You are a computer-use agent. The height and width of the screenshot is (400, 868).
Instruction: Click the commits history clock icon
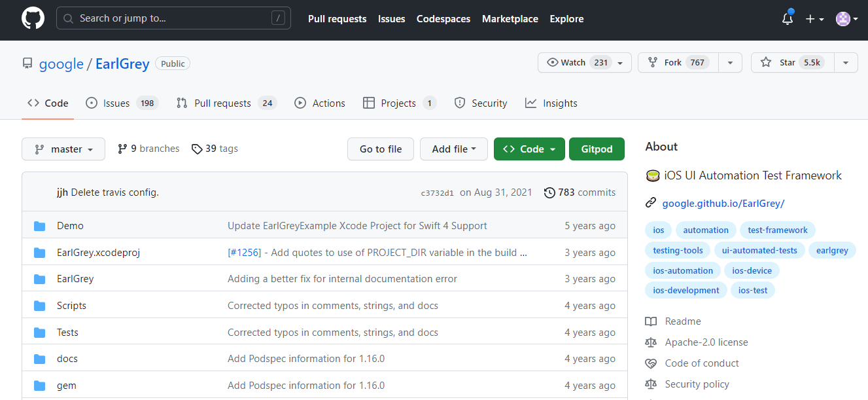coord(549,192)
